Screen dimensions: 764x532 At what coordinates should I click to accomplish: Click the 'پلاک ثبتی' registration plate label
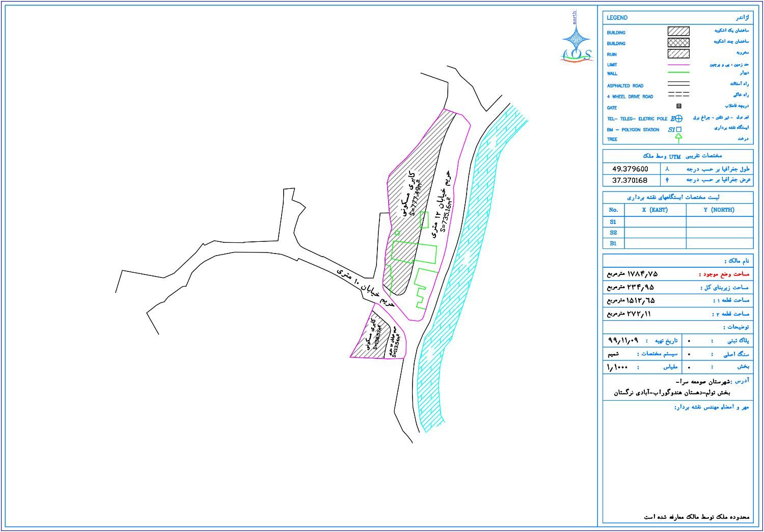click(x=739, y=341)
